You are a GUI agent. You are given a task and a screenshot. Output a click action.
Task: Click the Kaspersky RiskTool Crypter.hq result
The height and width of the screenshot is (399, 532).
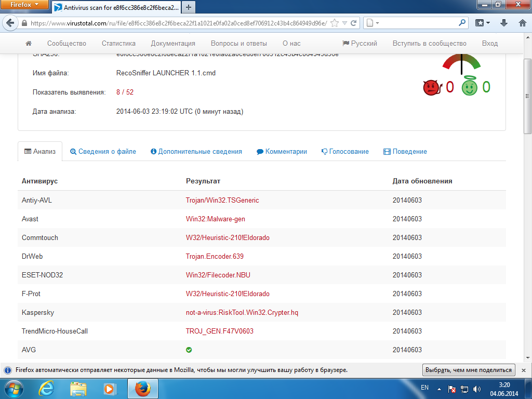[x=242, y=312]
